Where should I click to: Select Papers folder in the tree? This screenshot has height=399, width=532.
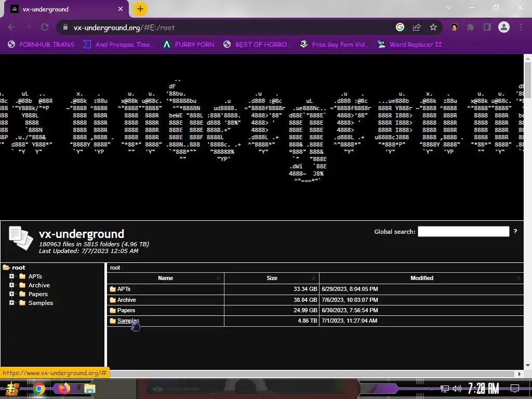[38, 294]
